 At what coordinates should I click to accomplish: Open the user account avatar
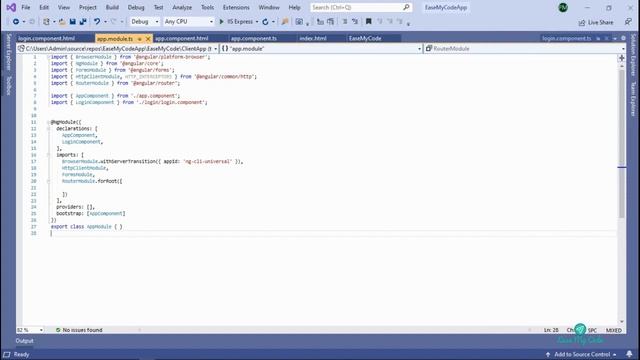click(x=563, y=7)
